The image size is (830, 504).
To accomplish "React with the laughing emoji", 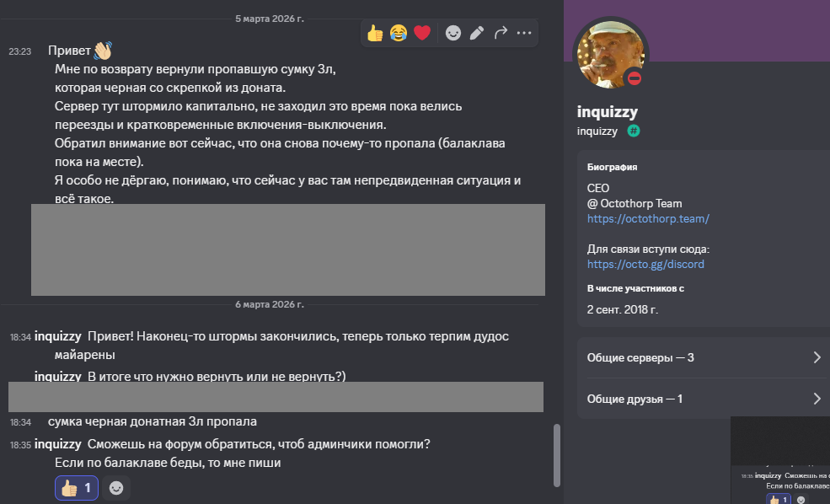I will 399,33.
